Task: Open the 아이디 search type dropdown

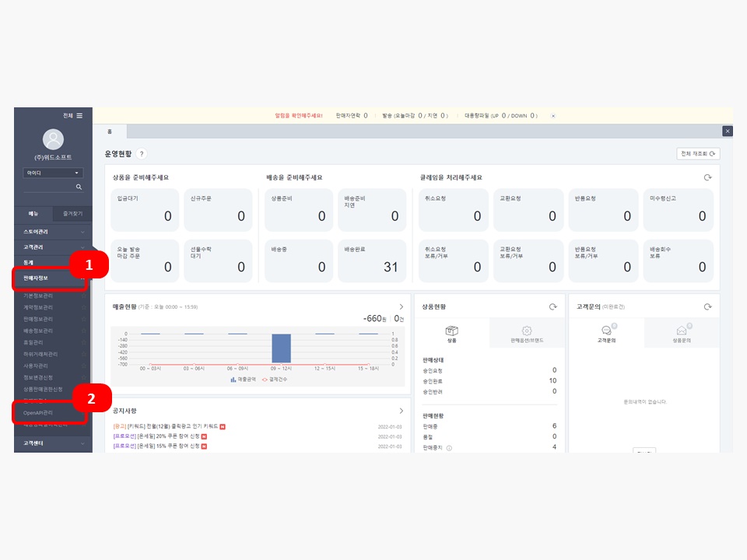Action: (53, 173)
